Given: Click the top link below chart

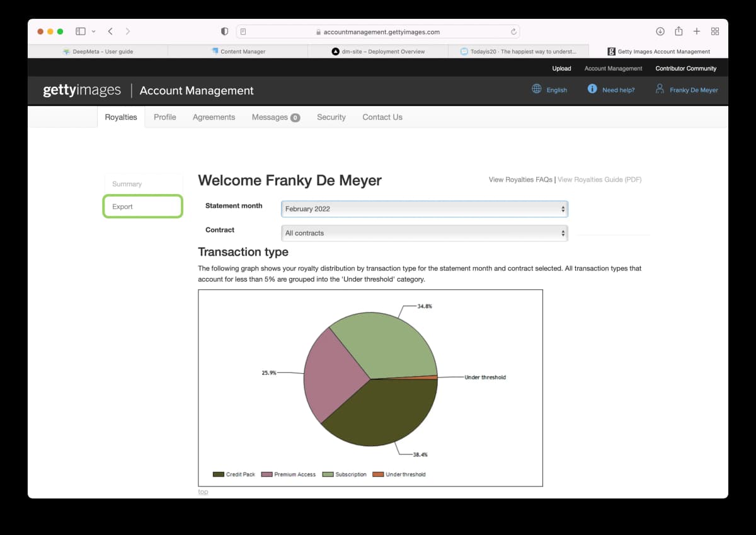Looking at the screenshot, I should click(x=203, y=492).
